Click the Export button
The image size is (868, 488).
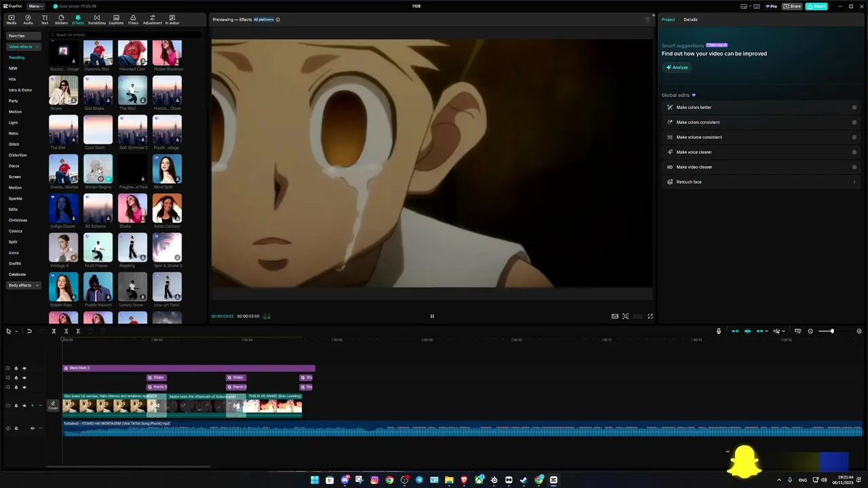click(x=816, y=6)
